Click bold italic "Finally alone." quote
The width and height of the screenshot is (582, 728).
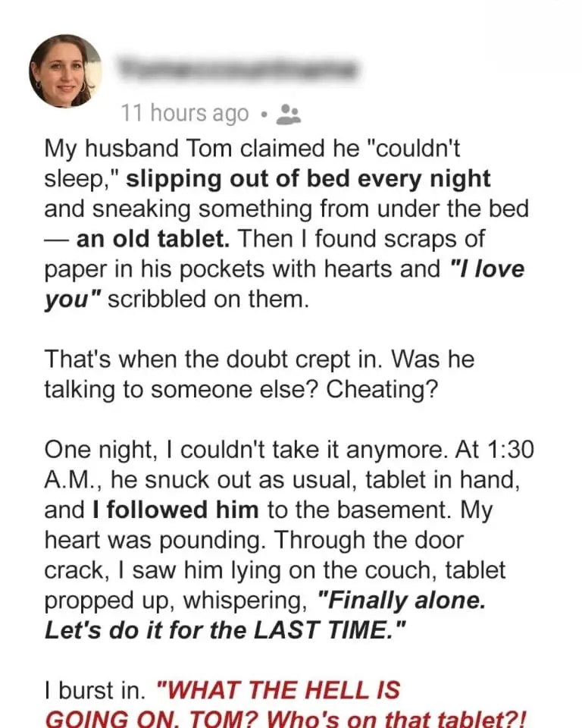point(402,599)
